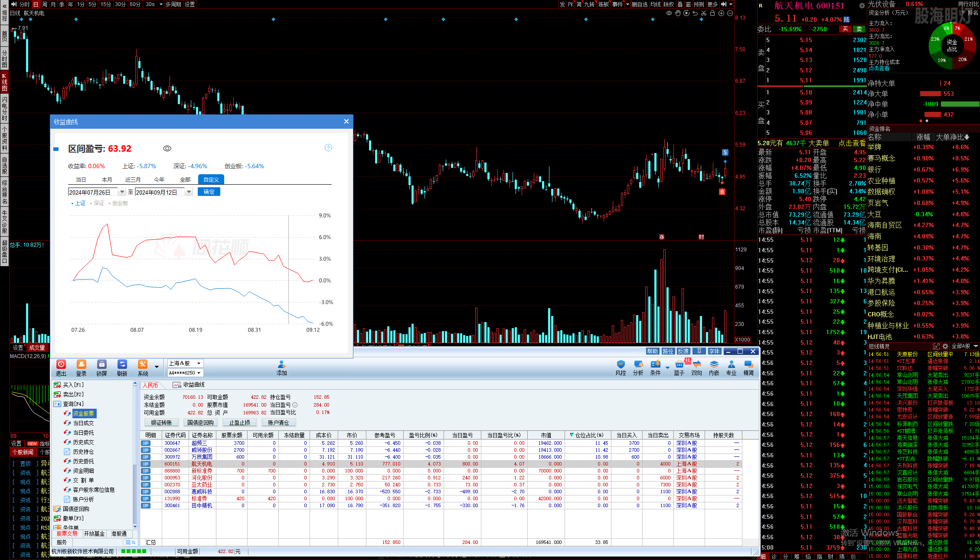
Task: Click the playback circle icon above chart
Action: click(686, 13)
